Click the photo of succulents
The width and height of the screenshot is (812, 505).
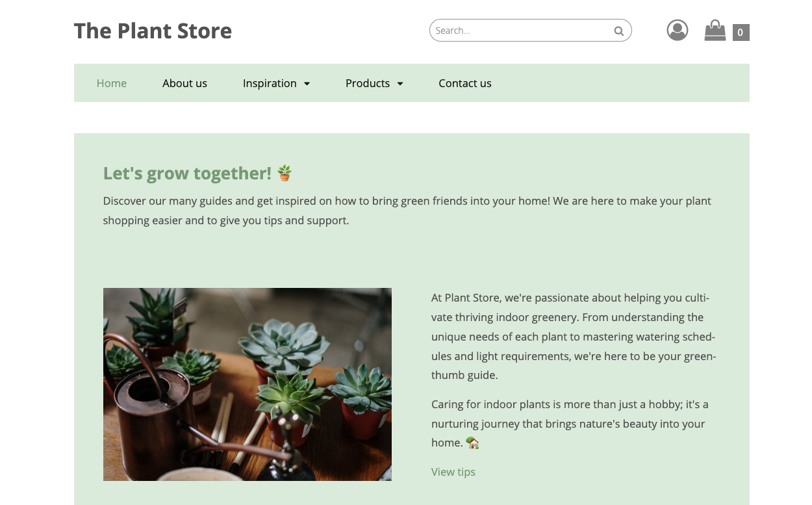point(247,383)
